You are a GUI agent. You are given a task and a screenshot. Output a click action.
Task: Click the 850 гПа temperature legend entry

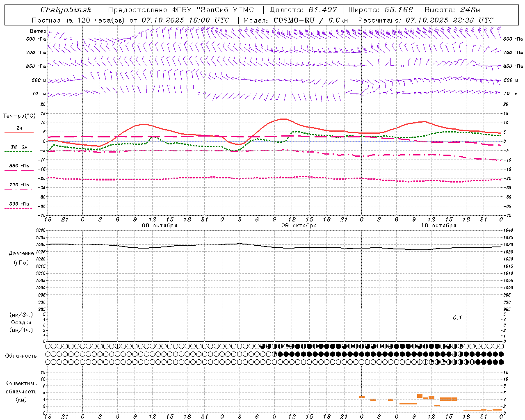coord(19,166)
